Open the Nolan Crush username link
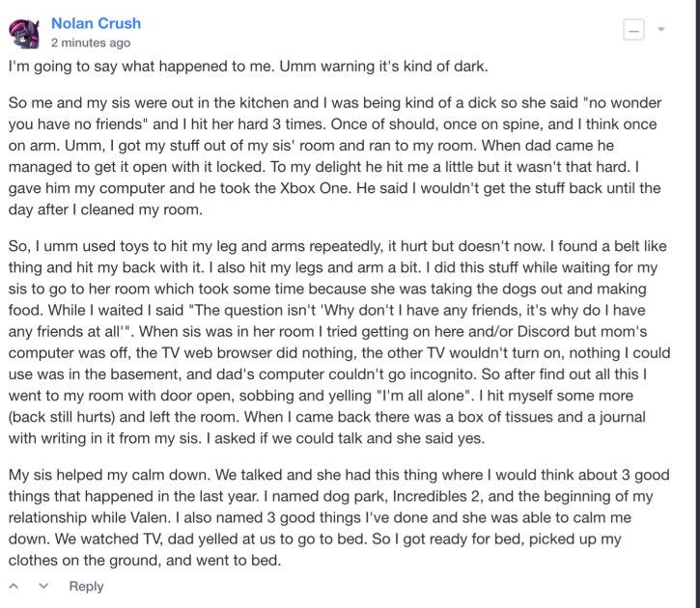This screenshot has height=608, width=700. pyautogui.click(x=96, y=23)
